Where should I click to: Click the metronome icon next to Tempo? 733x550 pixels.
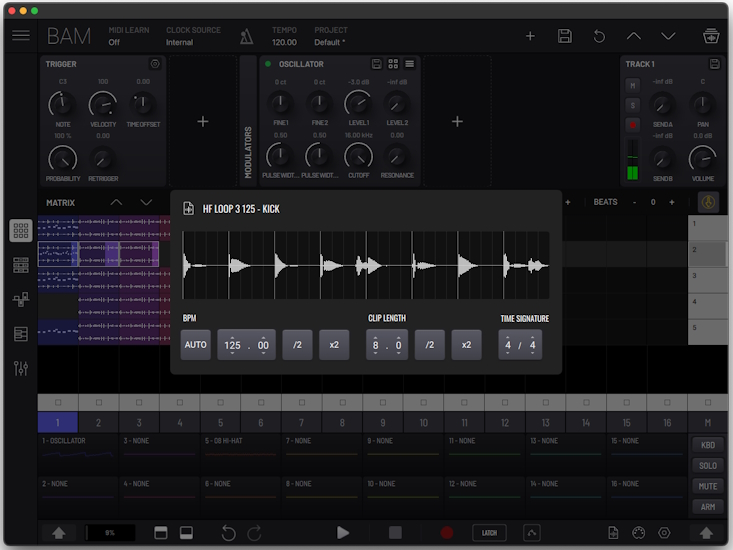[246, 37]
